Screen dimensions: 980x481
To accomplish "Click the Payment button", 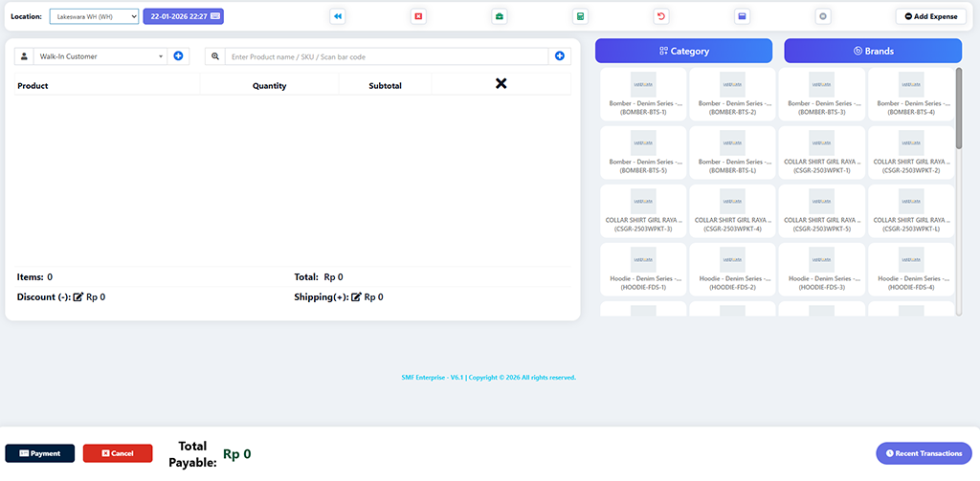I will (40, 453).
